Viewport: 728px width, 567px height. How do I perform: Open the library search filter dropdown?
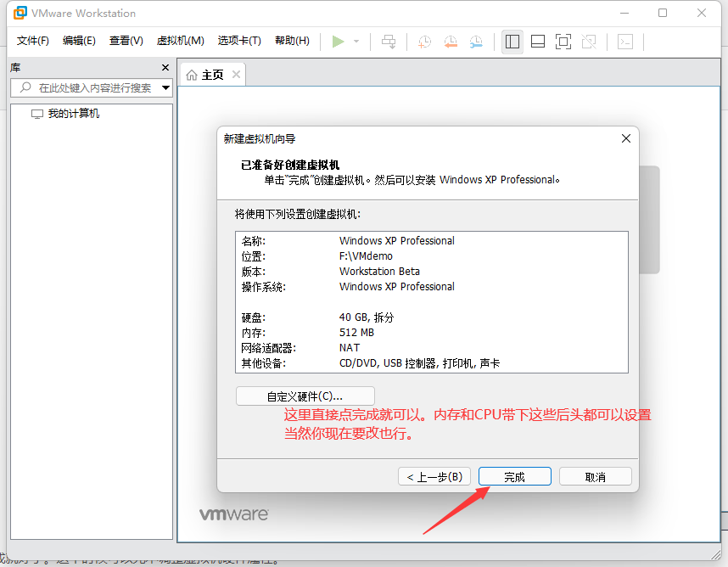[x=165, y=87]
